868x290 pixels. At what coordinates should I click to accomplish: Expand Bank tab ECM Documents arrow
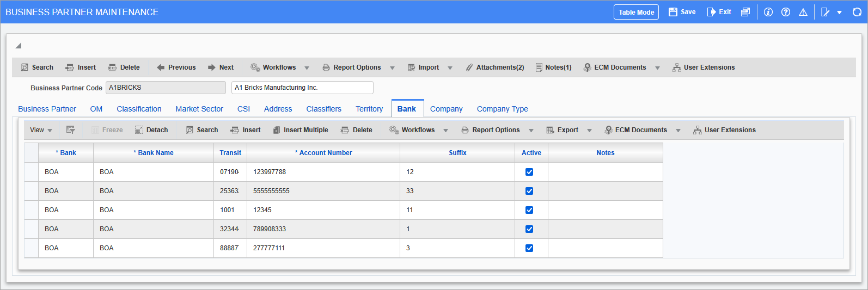coord(678,131)
